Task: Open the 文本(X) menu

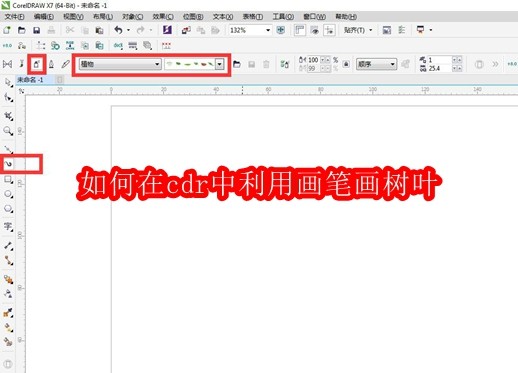Action: click(223, 16)
